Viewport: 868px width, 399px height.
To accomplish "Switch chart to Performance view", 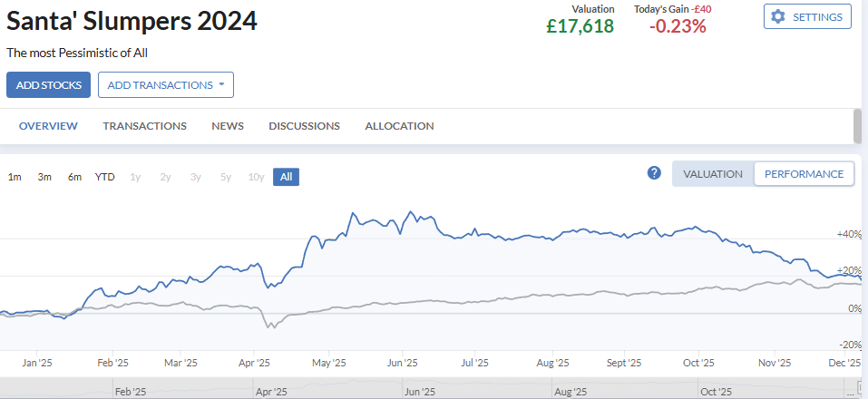I will coord(805,174).
